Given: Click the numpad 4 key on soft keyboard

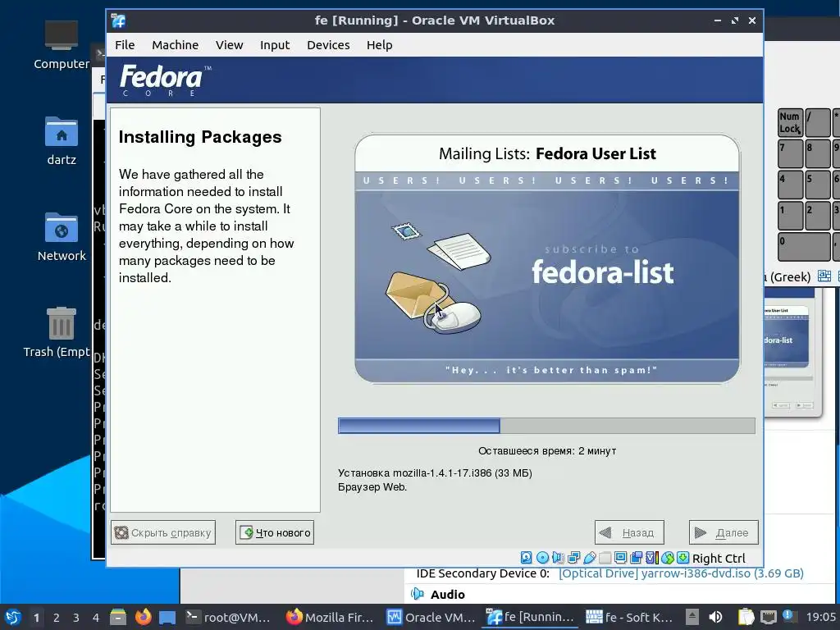Looking at the screenshot, I should click(790, 185).
